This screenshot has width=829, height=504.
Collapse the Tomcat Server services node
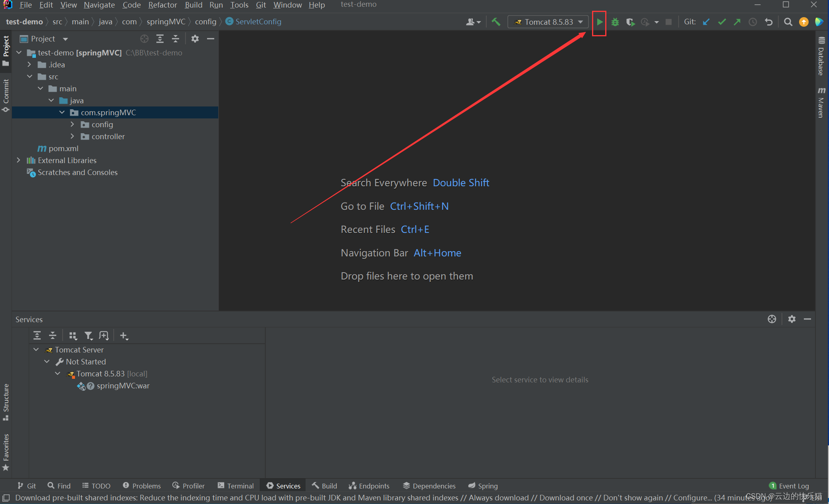[x=36, y=350]
